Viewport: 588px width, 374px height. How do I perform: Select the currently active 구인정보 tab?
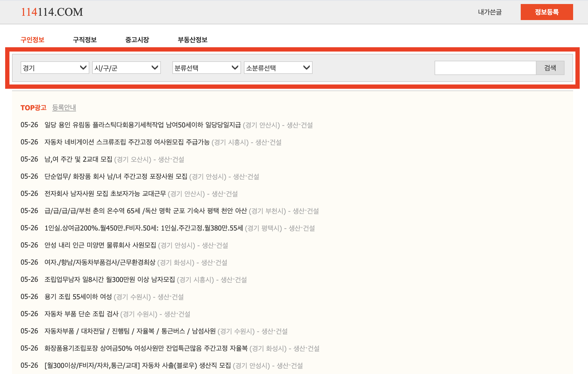point(33,40)
